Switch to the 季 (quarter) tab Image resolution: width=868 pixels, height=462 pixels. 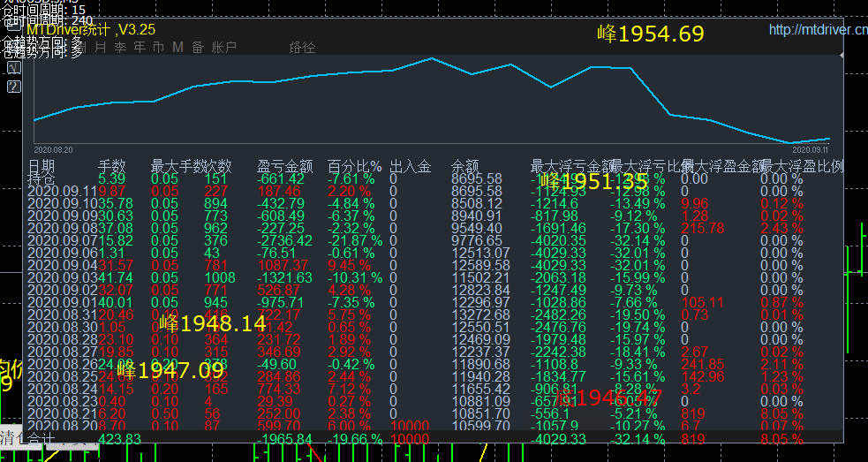(120, 47)
